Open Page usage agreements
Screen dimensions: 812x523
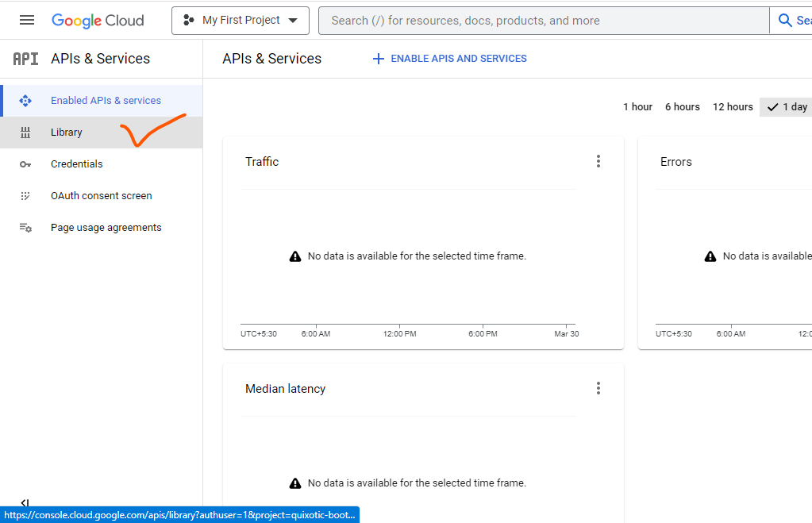pos(102,227)
